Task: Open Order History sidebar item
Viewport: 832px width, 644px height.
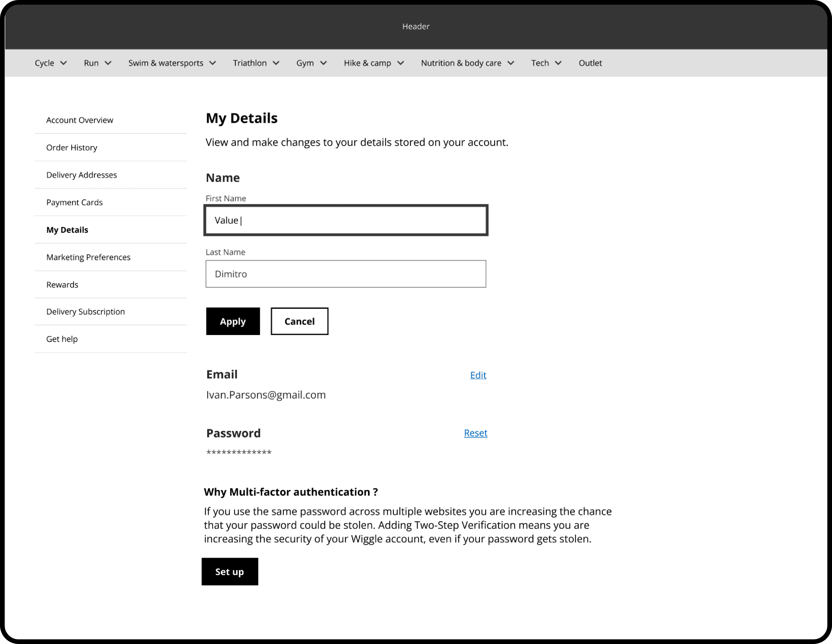Action: click(72, 148)
